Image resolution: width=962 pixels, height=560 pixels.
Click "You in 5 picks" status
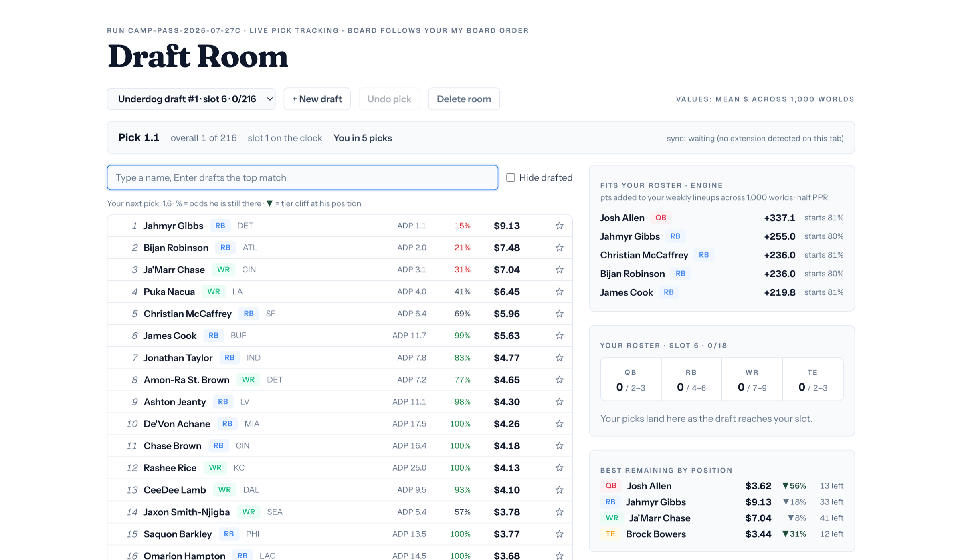(x=362, y=138)
